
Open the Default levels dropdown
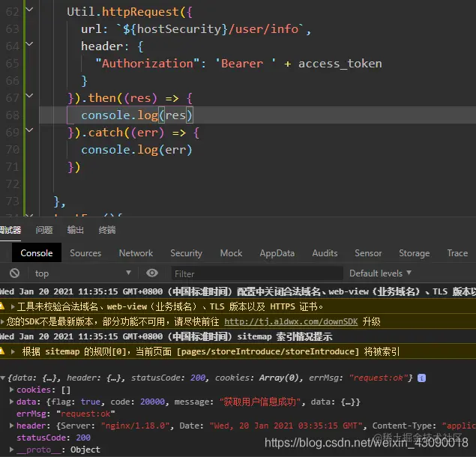click(x=380, y=273)
